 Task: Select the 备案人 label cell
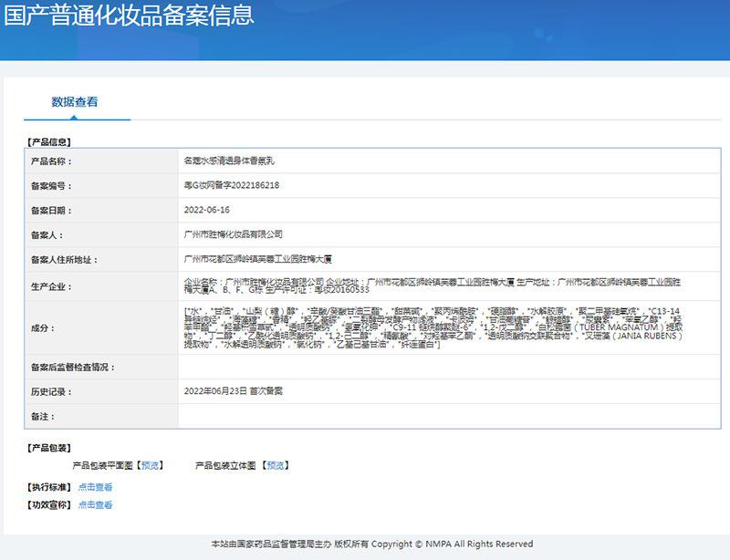tap(101, 235)
